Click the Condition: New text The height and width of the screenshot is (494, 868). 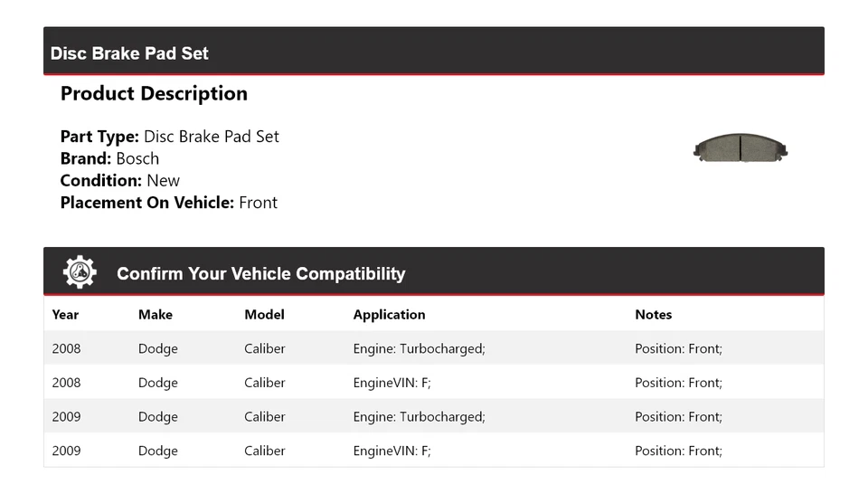(119, 180)
